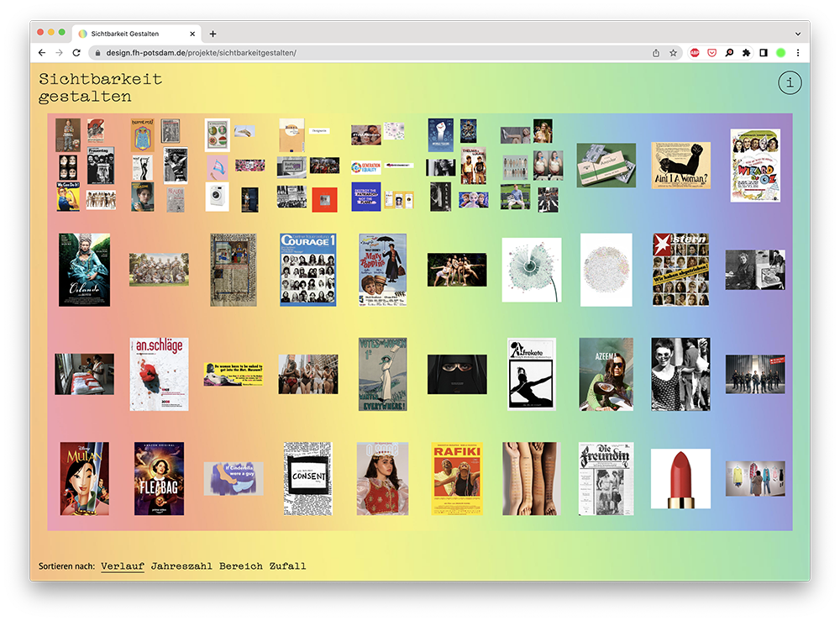Open the Chrome three-dot menu

click(x=797, y=53)
